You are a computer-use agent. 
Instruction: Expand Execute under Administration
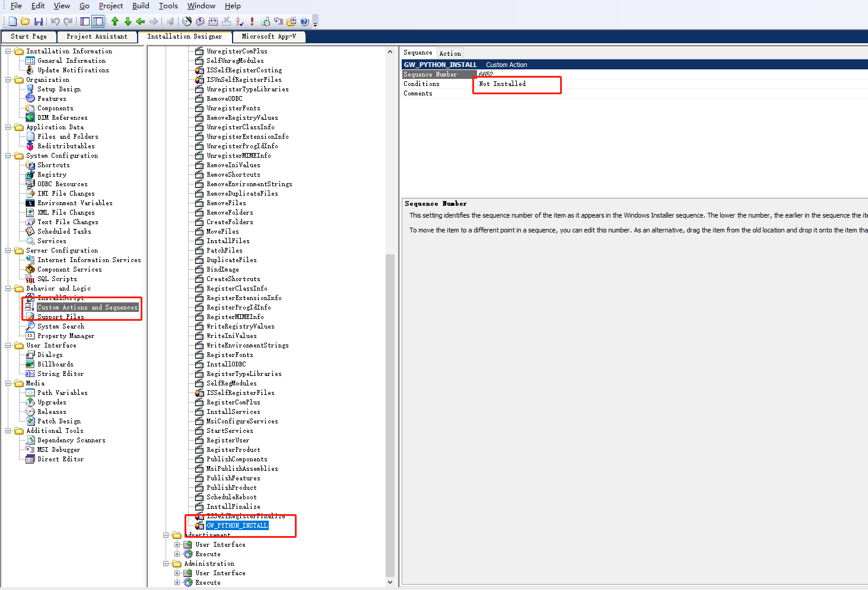tap(177, 582)
